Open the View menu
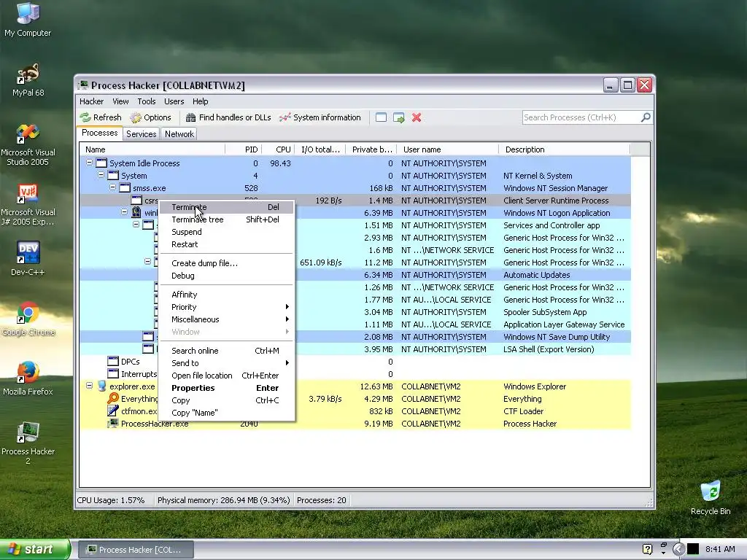 (120, 101)
